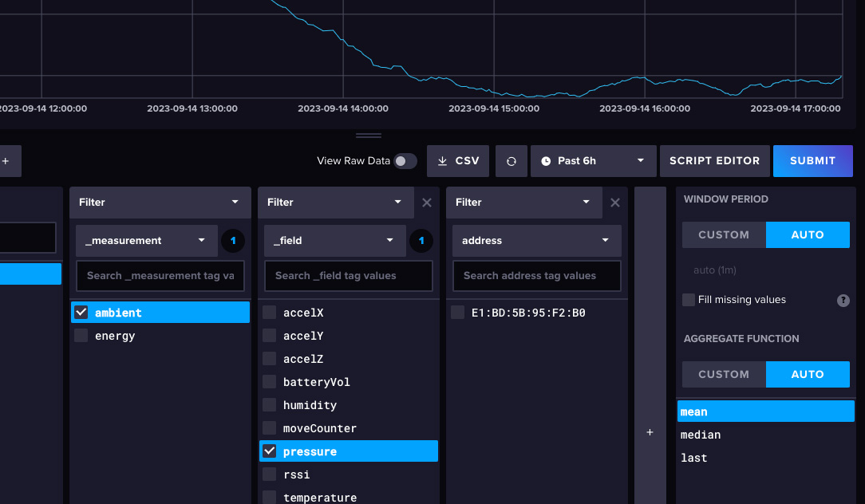865x504 pixels.
Task: Select the E1:BD:5B:95:F2:B0 address checkbox
Action: click(x=458, y=313)
